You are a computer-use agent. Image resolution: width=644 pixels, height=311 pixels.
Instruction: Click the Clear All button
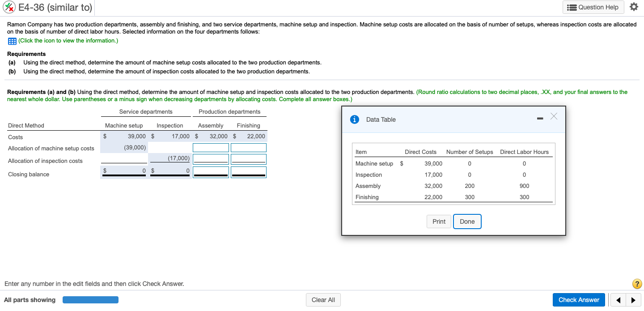pyautogui.click(x=323, y=300)
